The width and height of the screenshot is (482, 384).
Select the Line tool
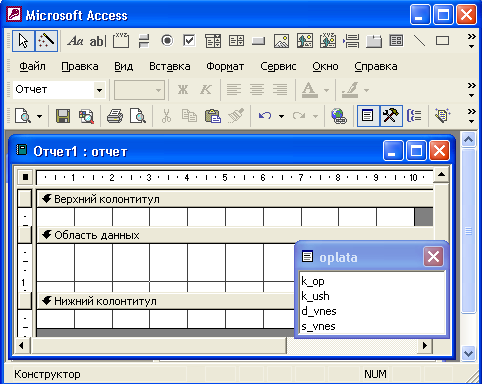coord(419,41)
